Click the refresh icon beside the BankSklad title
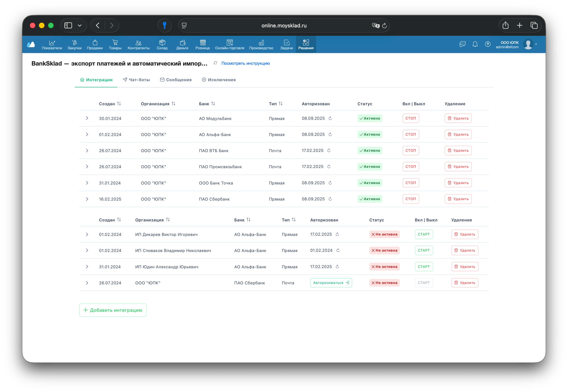Viewport: 568px width, 392px height. 215,63
